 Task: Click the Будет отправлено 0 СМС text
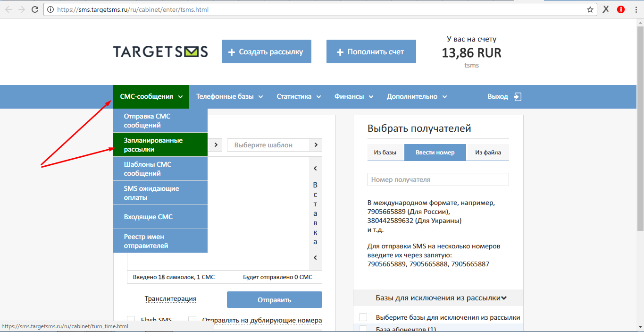[277, 277]
